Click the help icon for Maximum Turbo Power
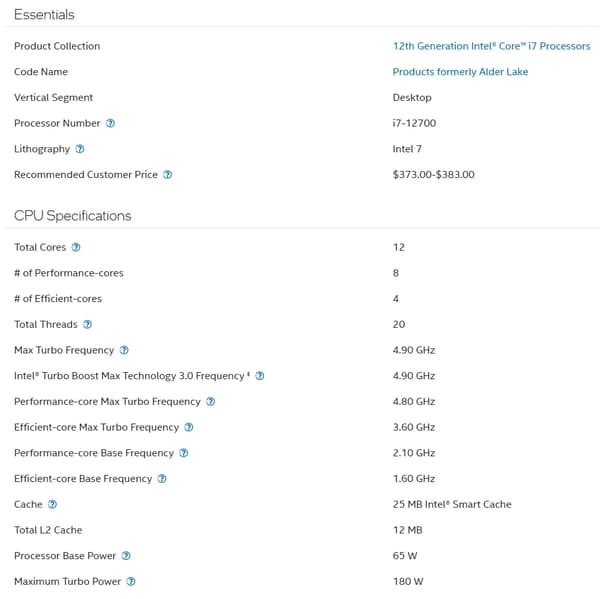This screenshot has height=599, width=600. click(131, 581)
